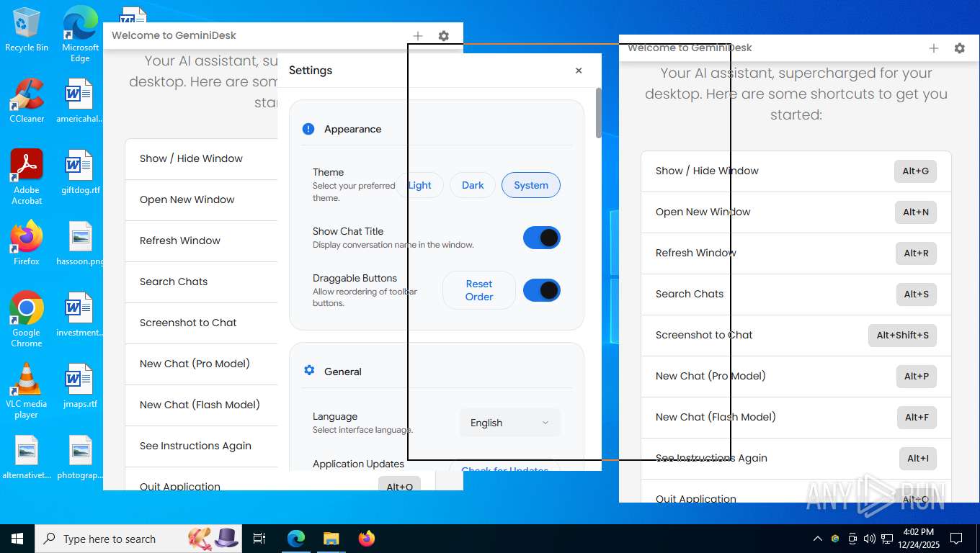Open the CCleaner desktop shortcut

[27, 101]
